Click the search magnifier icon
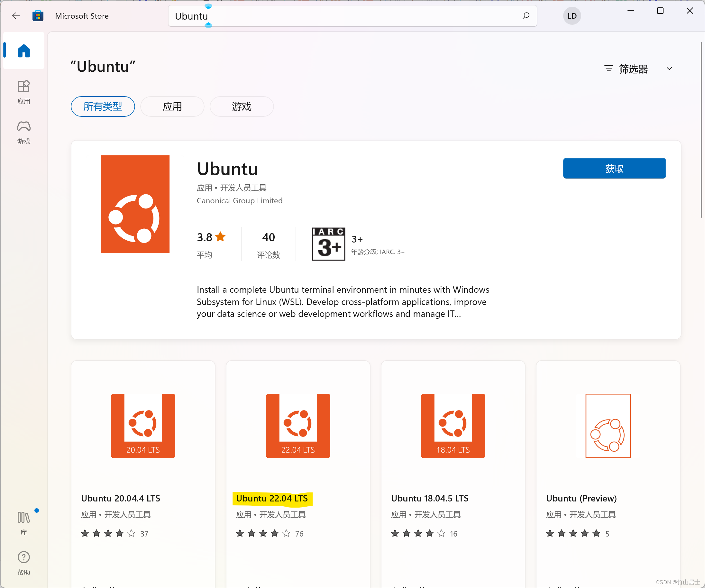Image resolution: width=705 pixels, height=588 pixels. 526,16
